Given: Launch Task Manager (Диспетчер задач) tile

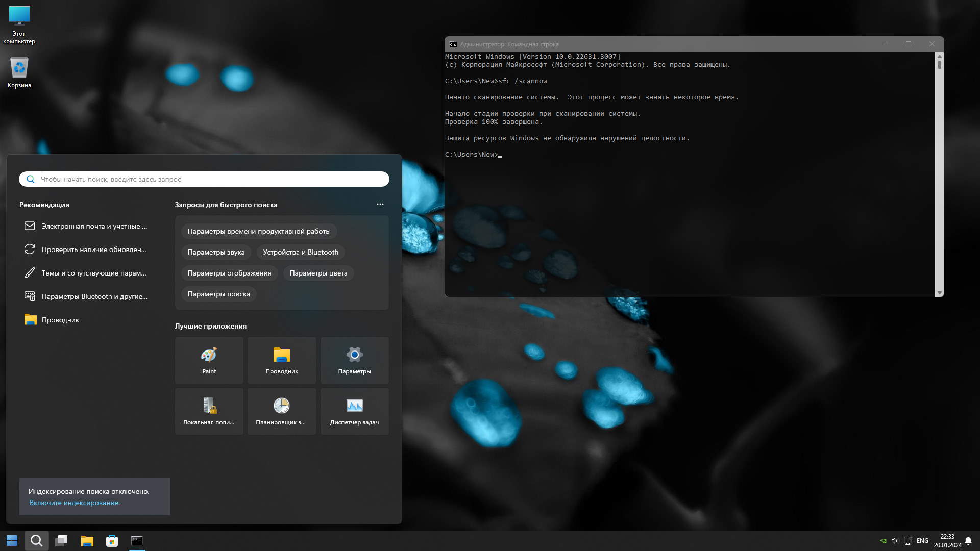Looking at the screenshot, I should point(354,411).
